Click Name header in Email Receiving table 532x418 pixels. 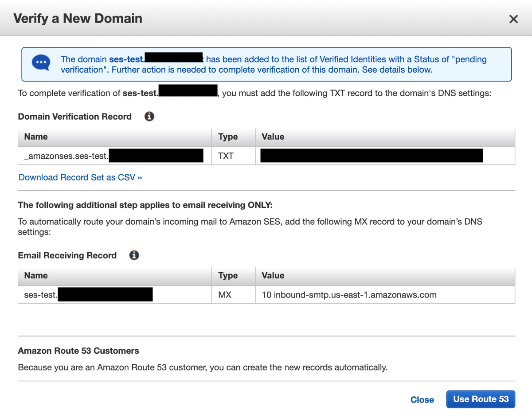coord(36,276)
